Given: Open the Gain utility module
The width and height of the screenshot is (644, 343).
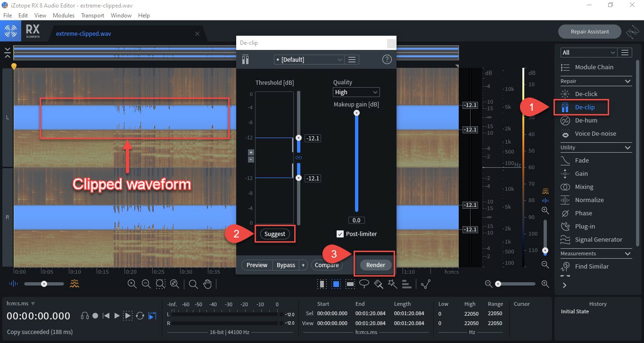Looking at the screenshot, I should pos(581,173).
